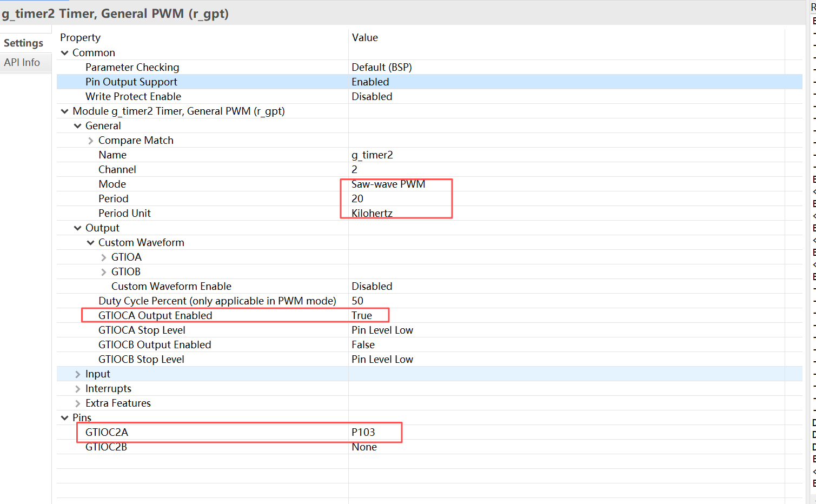Expand the Extra Features section
The width and height of the screenshot is (816, 504).
click(78, 403)
